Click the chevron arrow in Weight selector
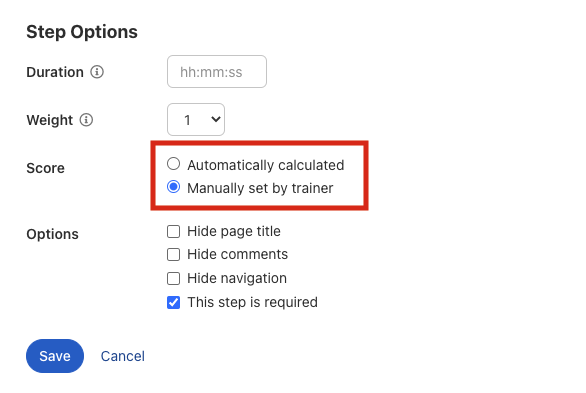Viewport: 586px width, 393px height. (x=216, y=119)
